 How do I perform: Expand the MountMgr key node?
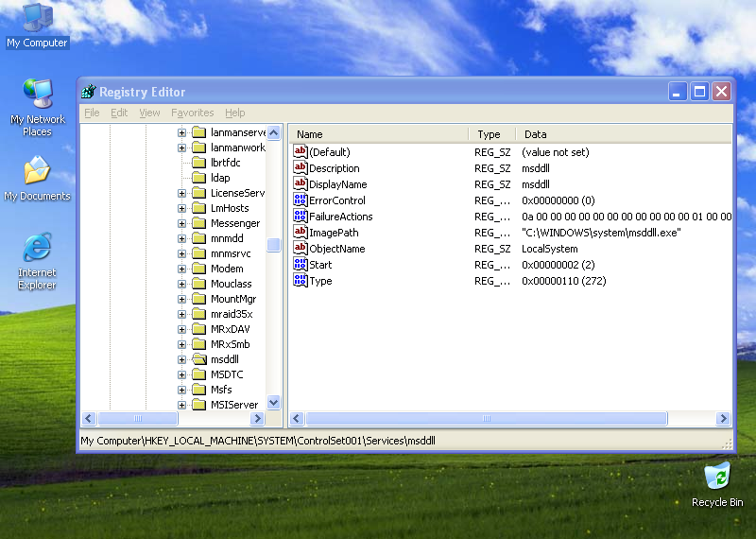[x=181, y=299]
